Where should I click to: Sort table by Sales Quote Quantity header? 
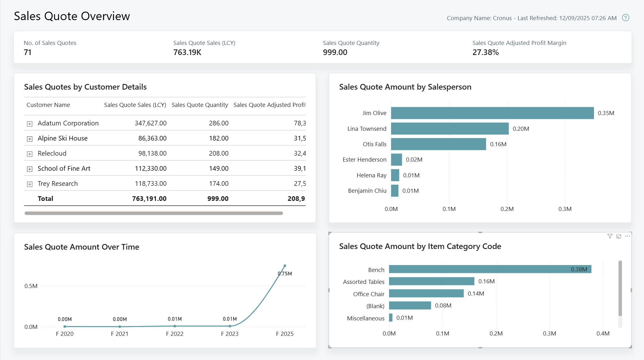pos(200,105)
